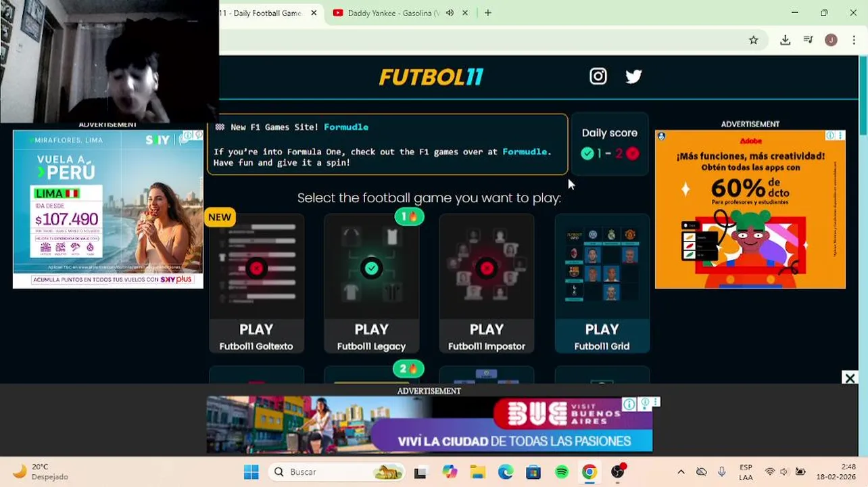Open Microsoft Edge from the taskbar
This screenshot has width=868, height=487.
point(506,472)
